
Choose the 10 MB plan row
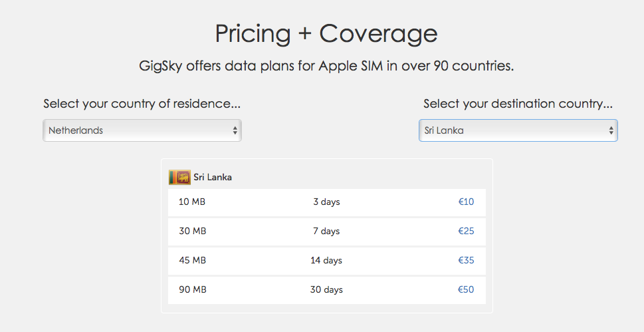pos(327,202)
